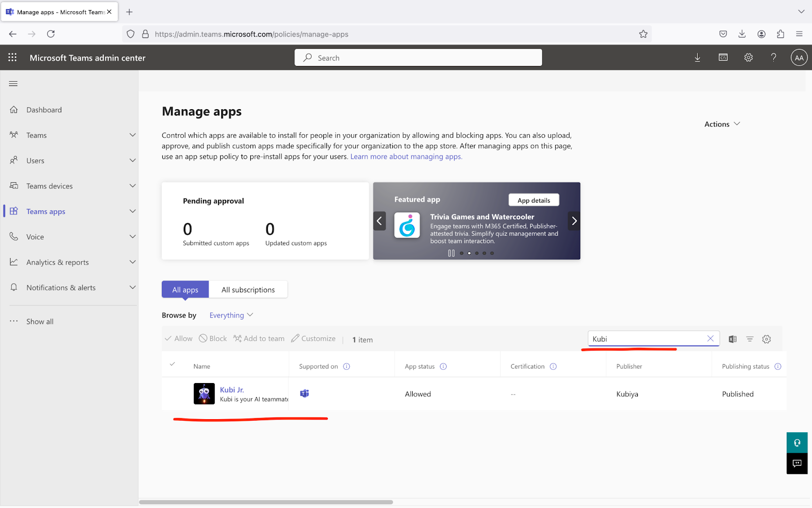
Task: Click the download icon in admin header
Action: (697, 57)
